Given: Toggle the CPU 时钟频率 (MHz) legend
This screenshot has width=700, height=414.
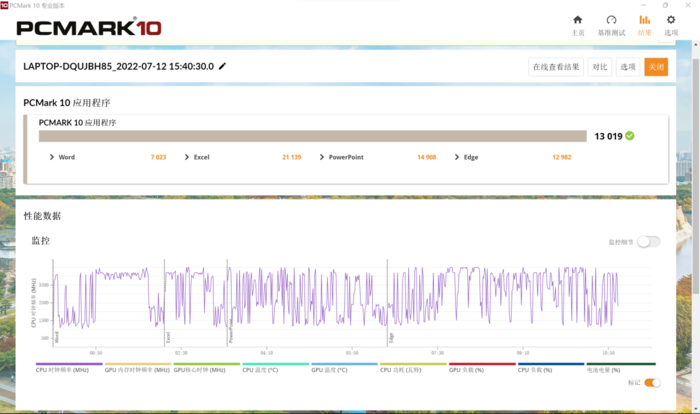Looking at the screenshot, I should point(69,368).
